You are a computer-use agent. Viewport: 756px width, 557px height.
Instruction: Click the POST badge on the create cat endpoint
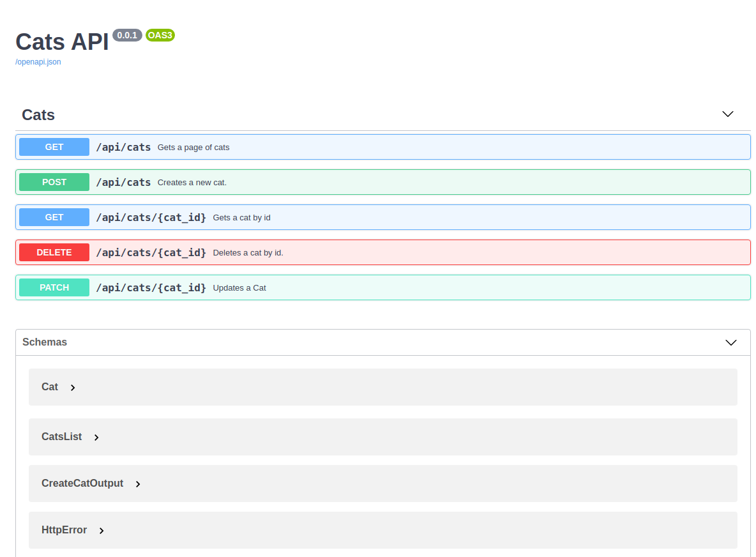coord(54,182)
